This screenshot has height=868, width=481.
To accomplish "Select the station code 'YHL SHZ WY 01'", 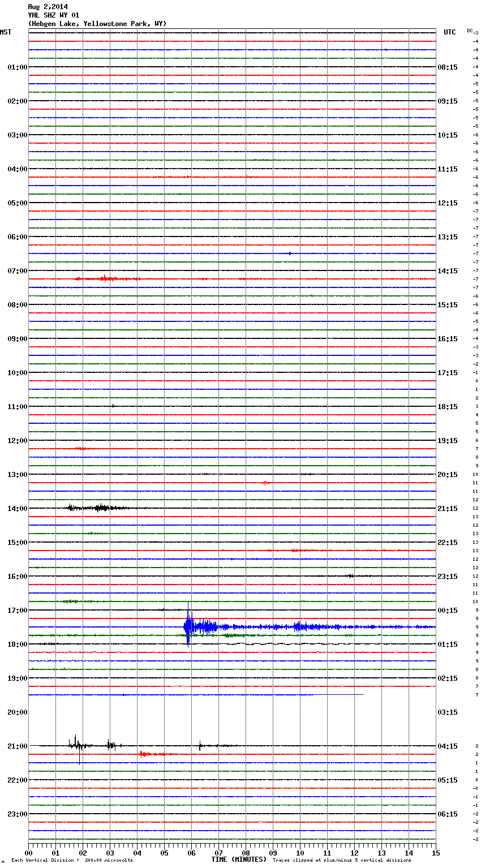I will coord(54,15).
